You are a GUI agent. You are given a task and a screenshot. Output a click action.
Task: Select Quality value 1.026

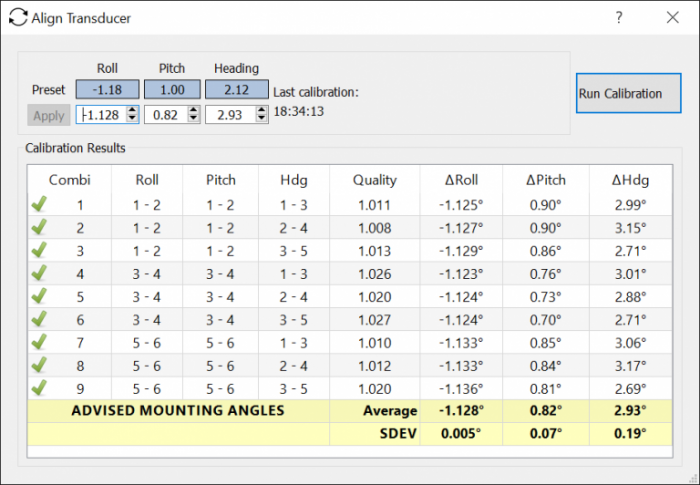coord(375,274)
